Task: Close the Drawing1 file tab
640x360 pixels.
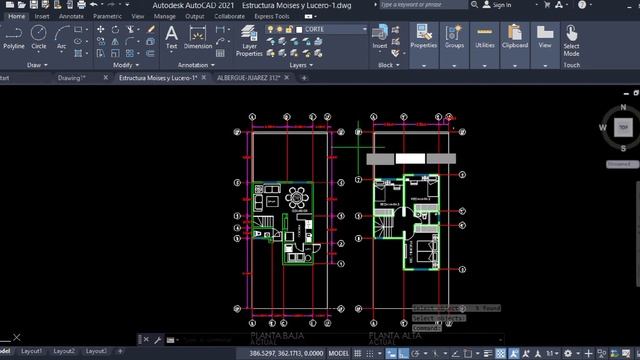Action: pos(106,77)
